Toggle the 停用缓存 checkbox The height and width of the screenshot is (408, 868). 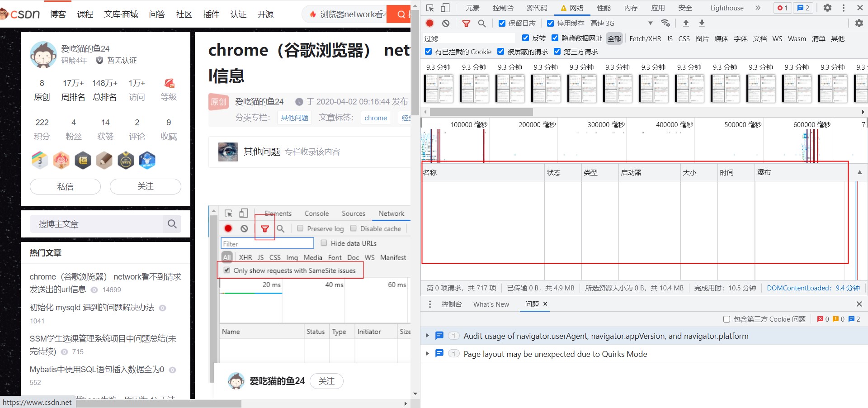550,23
